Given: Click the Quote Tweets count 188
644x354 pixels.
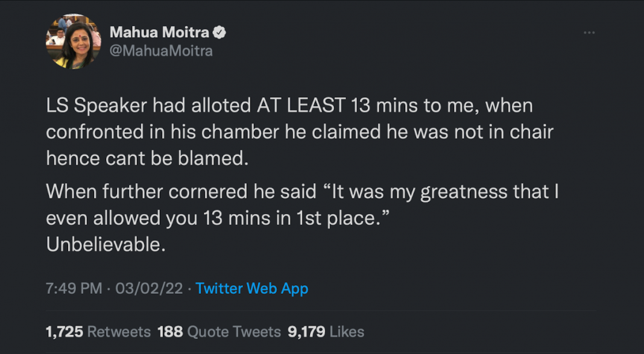Looking at the screenshot, I should click(x=171, y=331).
